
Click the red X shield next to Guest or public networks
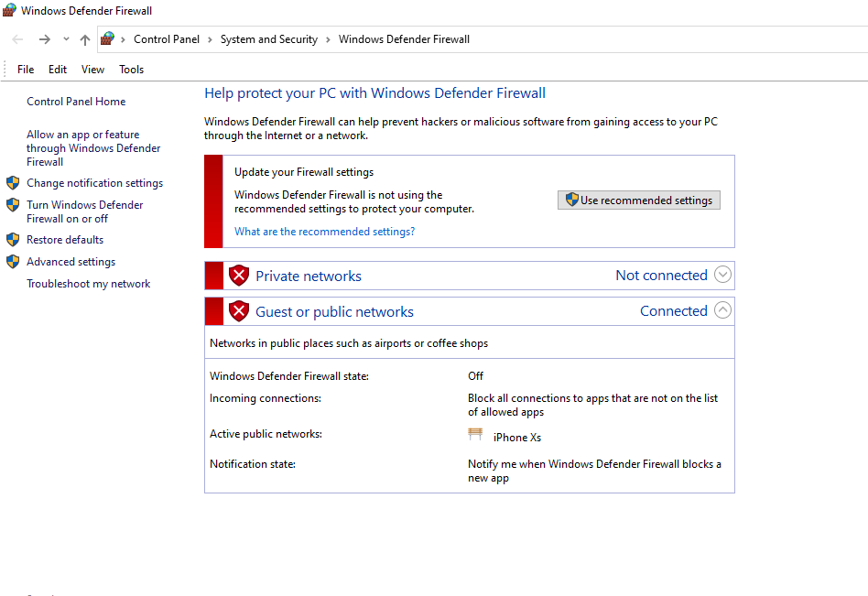point(239,311)
